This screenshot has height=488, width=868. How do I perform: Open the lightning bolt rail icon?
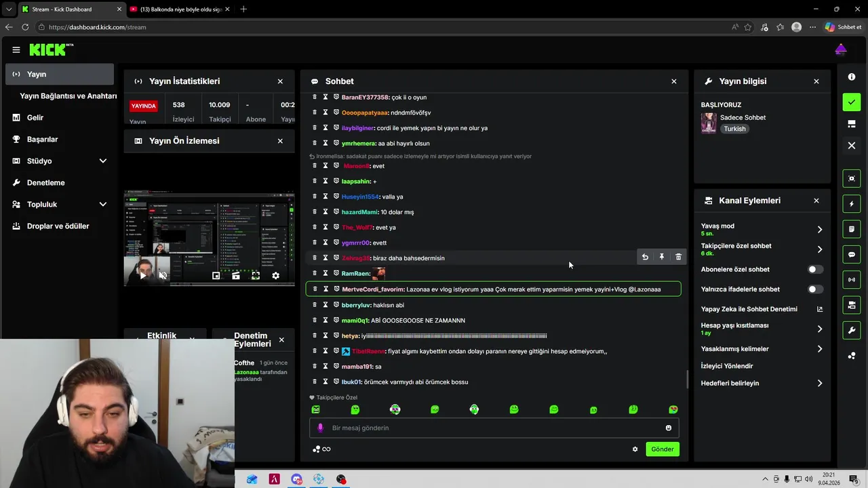coord(852,204)
